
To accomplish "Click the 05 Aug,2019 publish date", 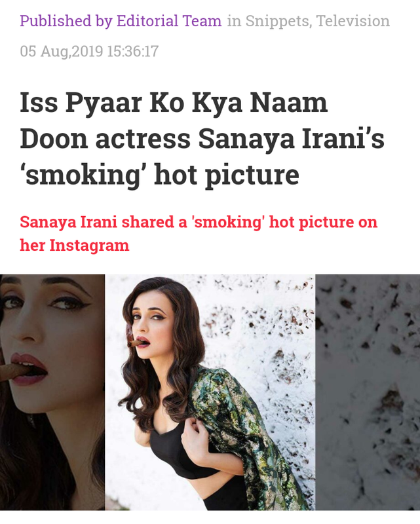I will click(61, 52).
